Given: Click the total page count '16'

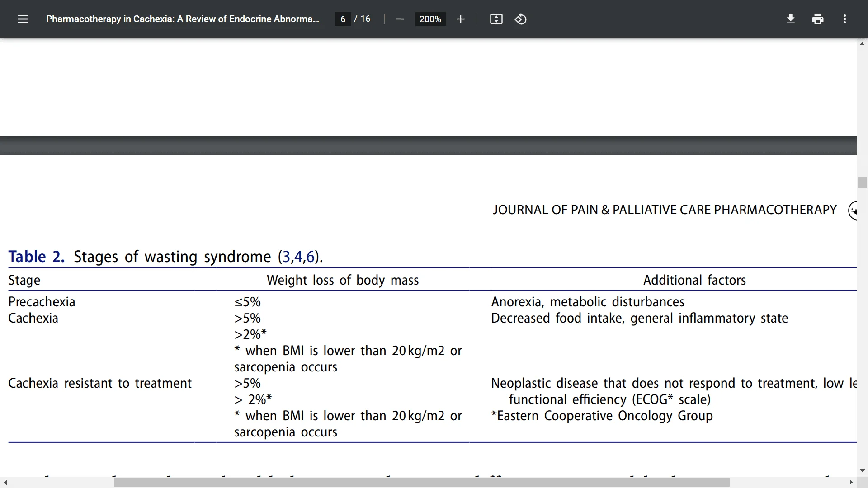Looking at the screenshot, I should (365, 19).
